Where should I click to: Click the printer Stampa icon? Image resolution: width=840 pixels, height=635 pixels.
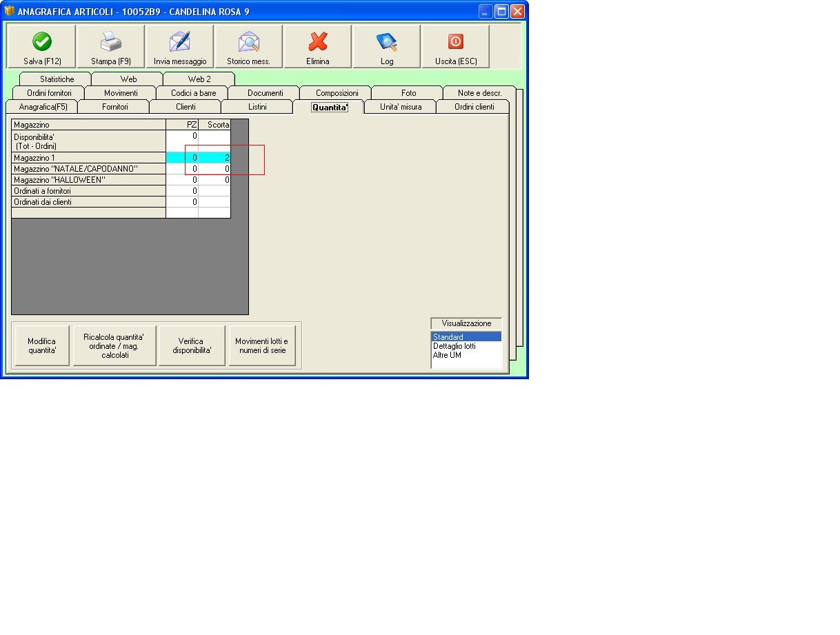(111, 42)
